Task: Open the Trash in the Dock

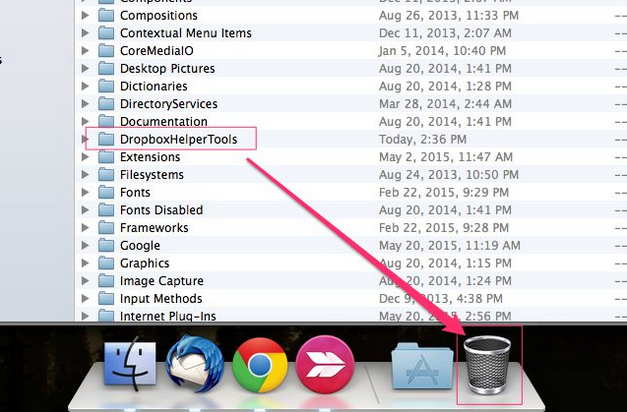Action: [489, 366]
